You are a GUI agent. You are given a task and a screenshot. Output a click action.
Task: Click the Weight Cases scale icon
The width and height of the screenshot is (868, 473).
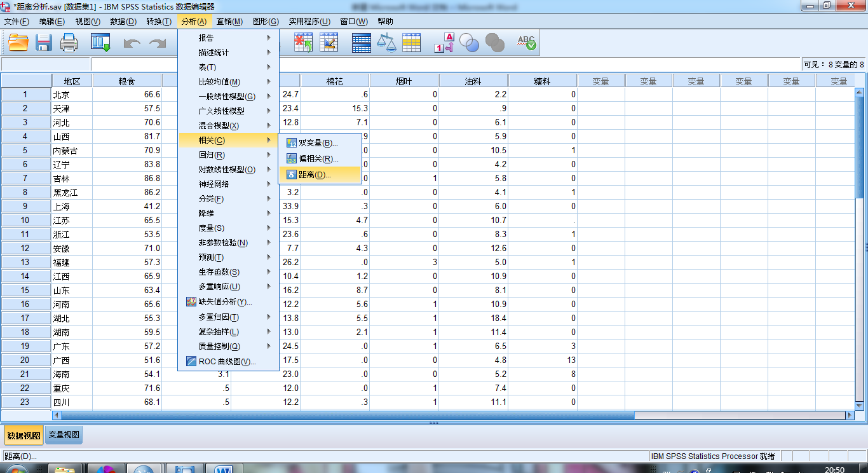coord(386,43)
